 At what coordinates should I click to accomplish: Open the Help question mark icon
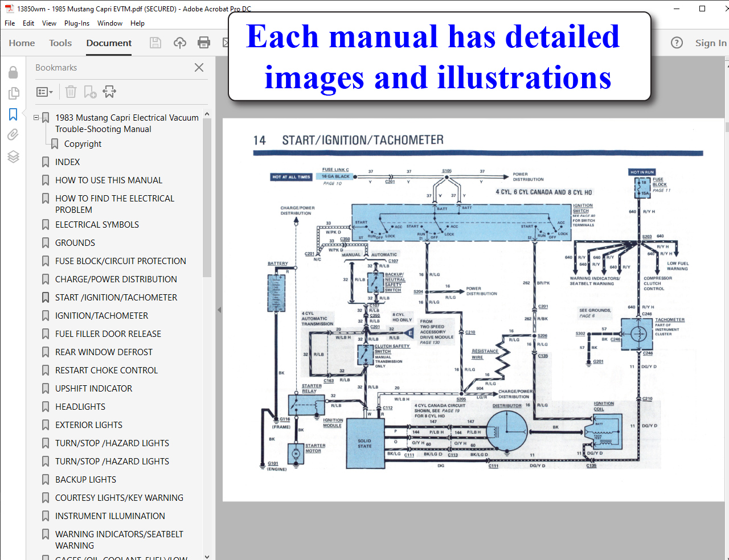[x=677, y=43]
